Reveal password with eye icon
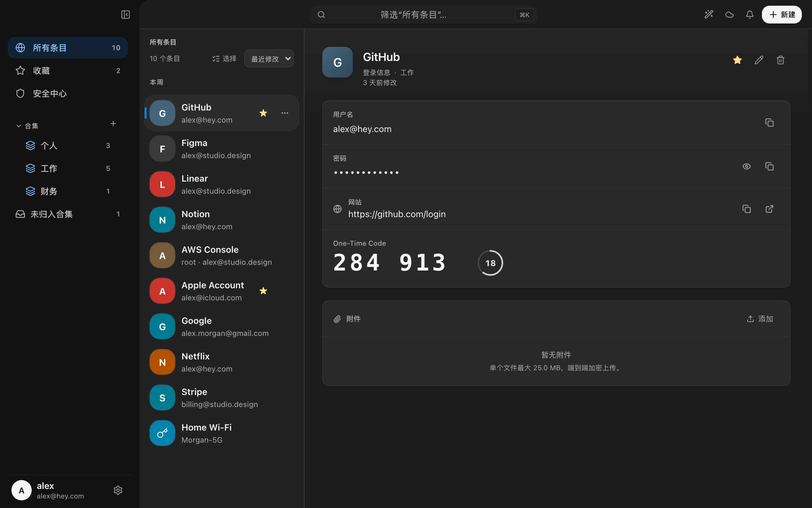 coord(747,166)
